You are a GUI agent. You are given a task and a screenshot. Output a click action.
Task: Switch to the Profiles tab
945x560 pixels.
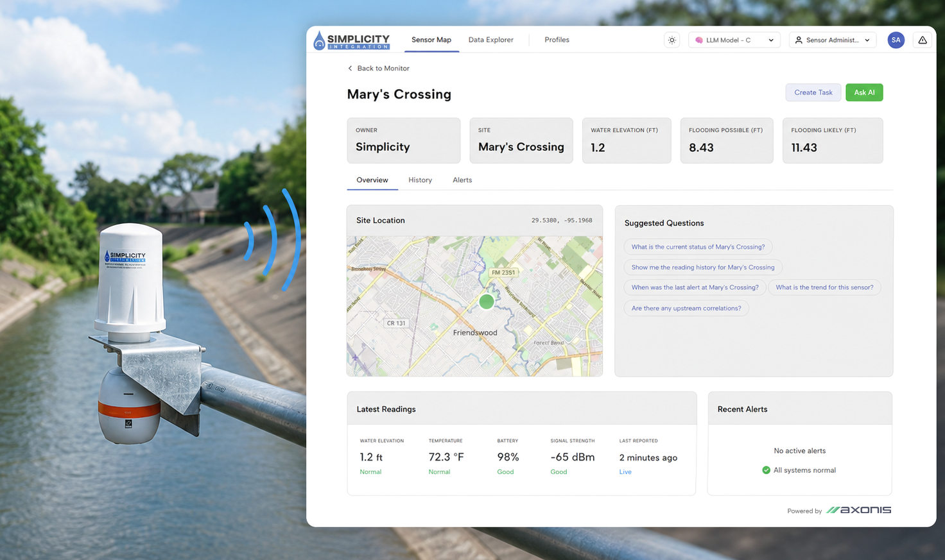point(557,40)
